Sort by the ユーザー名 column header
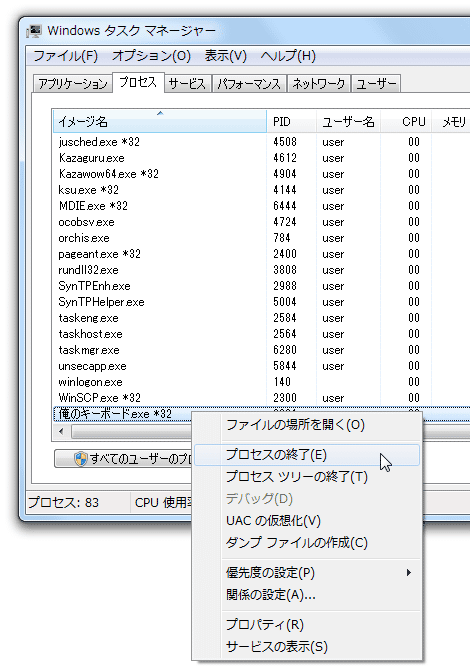 pyautogui.click(x=349, y=121)
